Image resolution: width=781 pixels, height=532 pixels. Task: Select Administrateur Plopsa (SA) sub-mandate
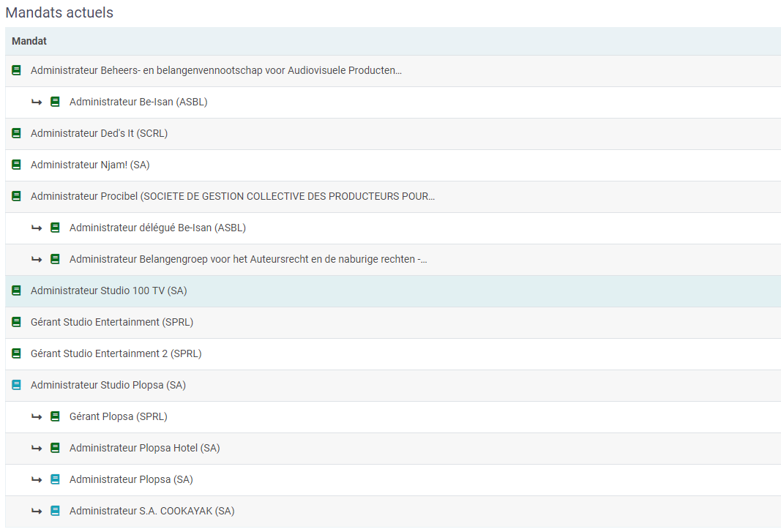pos(131,479)
